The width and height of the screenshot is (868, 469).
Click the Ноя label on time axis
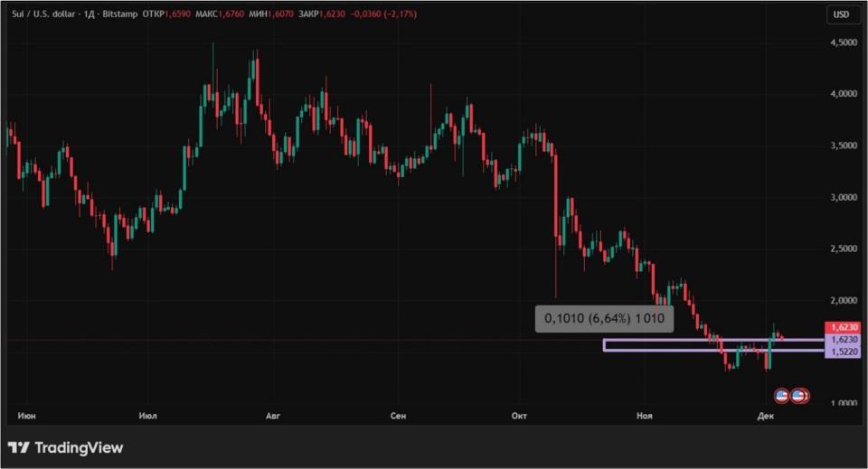click(x=644, y=416)
